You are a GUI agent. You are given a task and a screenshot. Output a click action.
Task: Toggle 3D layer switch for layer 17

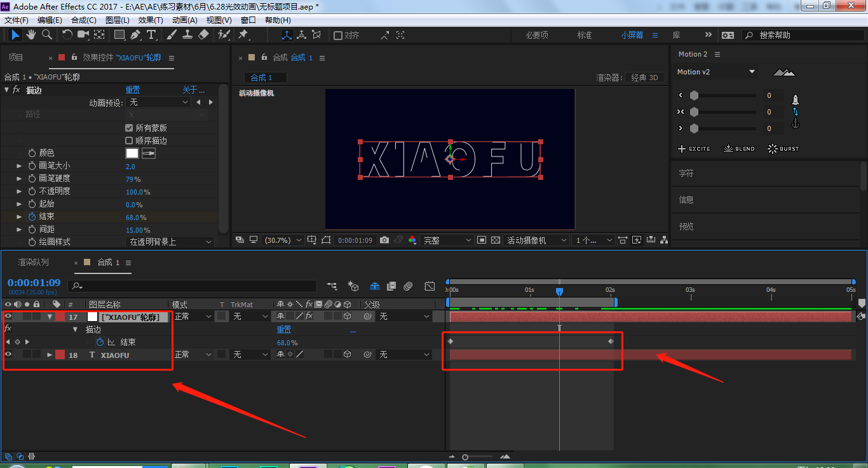[x=348, y=316]
